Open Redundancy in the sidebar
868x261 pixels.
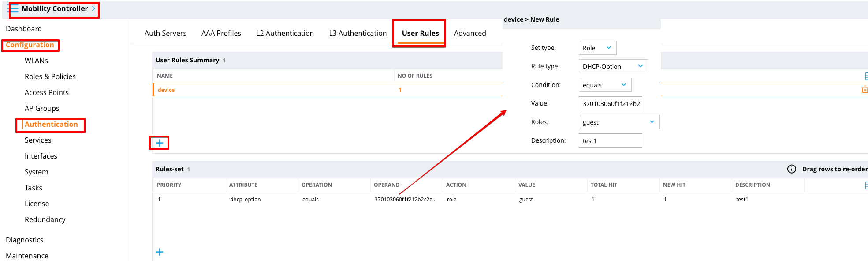click(x=45, y=219)
